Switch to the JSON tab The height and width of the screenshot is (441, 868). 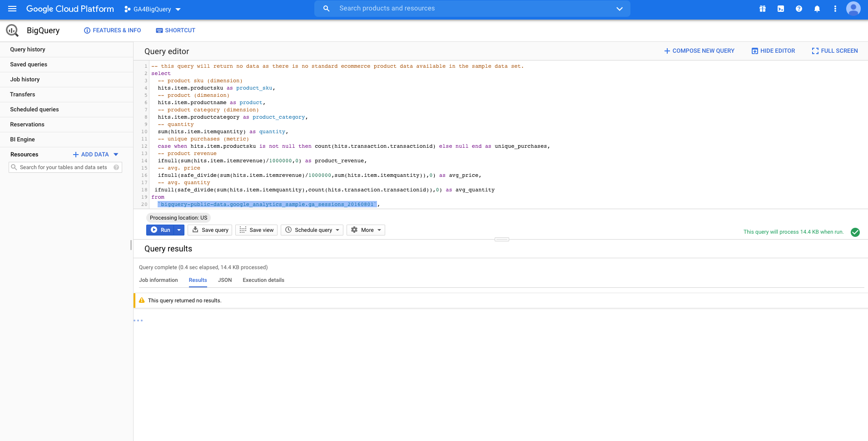225,280
